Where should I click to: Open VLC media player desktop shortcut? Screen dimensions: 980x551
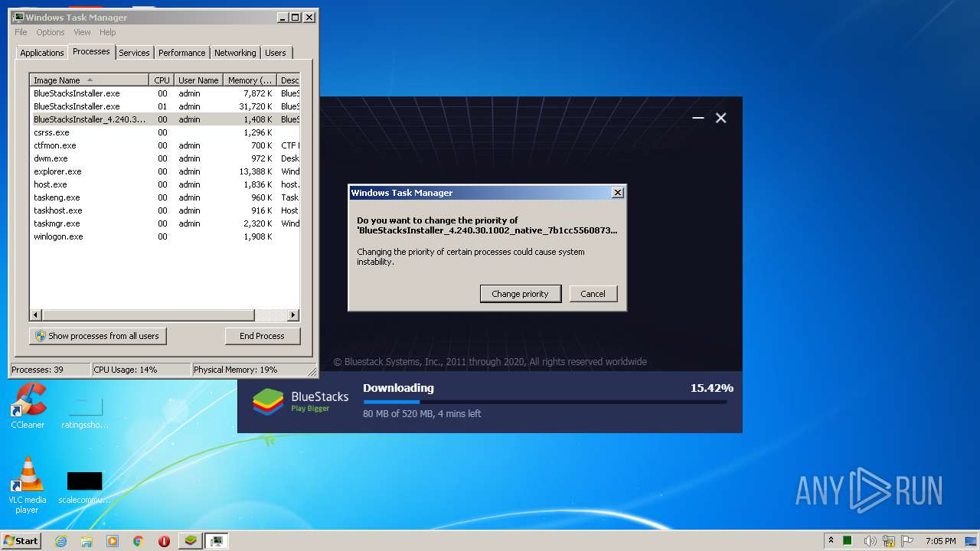click(28, 485)
